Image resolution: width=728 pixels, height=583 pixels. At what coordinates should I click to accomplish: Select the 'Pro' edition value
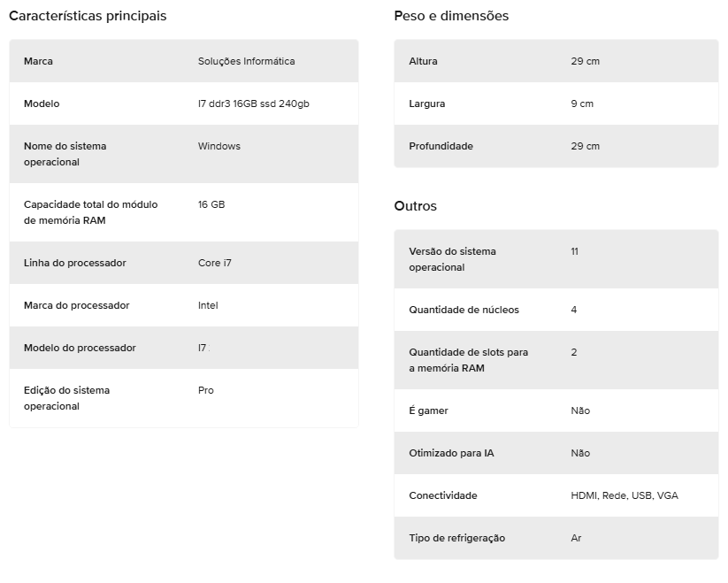click(x=205, y=390)
